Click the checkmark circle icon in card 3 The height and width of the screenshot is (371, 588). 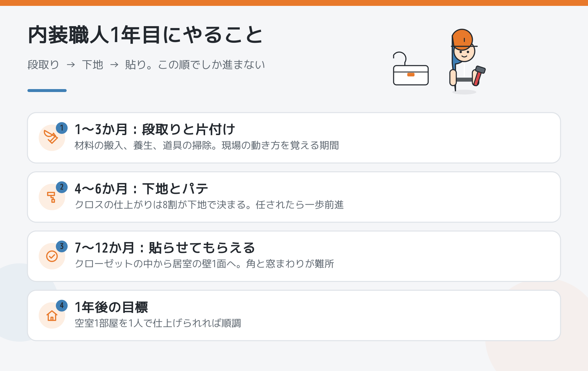52,256
